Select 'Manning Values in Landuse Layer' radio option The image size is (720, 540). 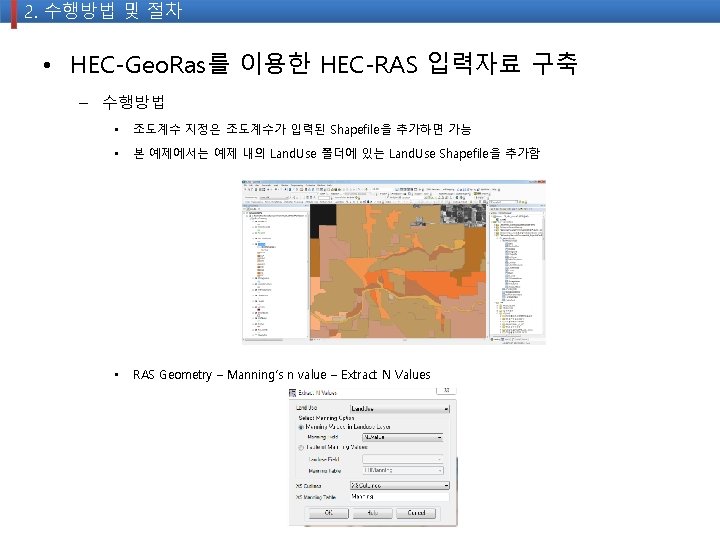pos(301,427)
